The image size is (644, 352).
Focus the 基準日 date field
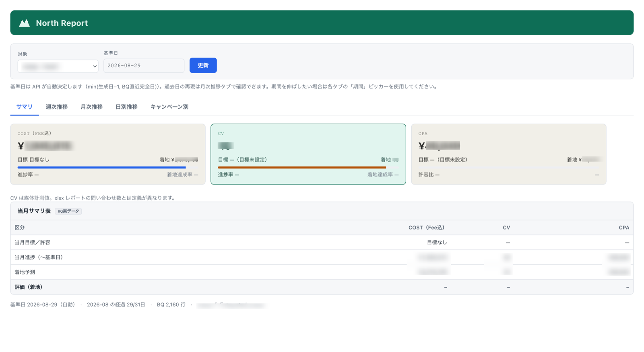(144, 66)
